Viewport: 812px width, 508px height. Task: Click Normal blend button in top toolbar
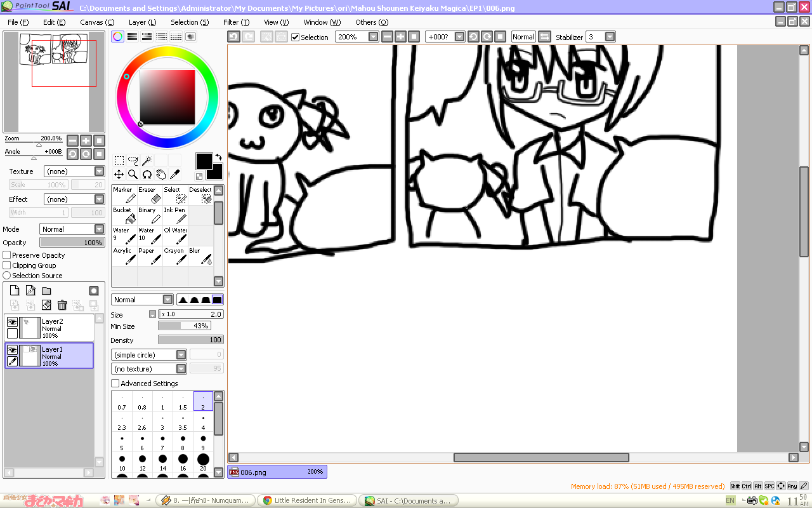[523, 37]
